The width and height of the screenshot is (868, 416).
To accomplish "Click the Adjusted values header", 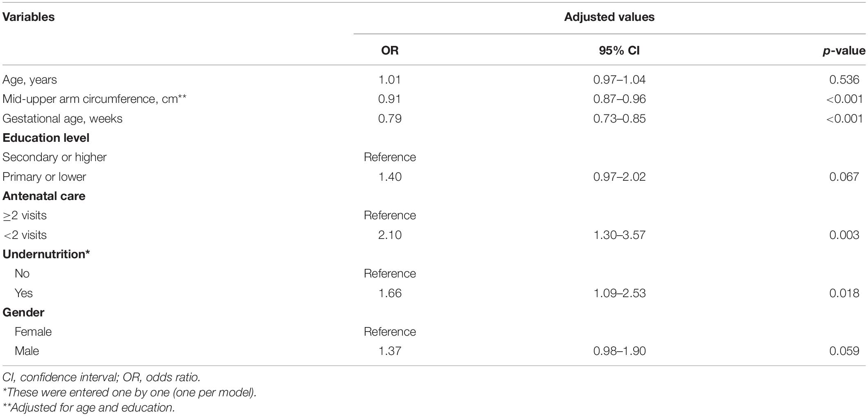I will [609, 17].
